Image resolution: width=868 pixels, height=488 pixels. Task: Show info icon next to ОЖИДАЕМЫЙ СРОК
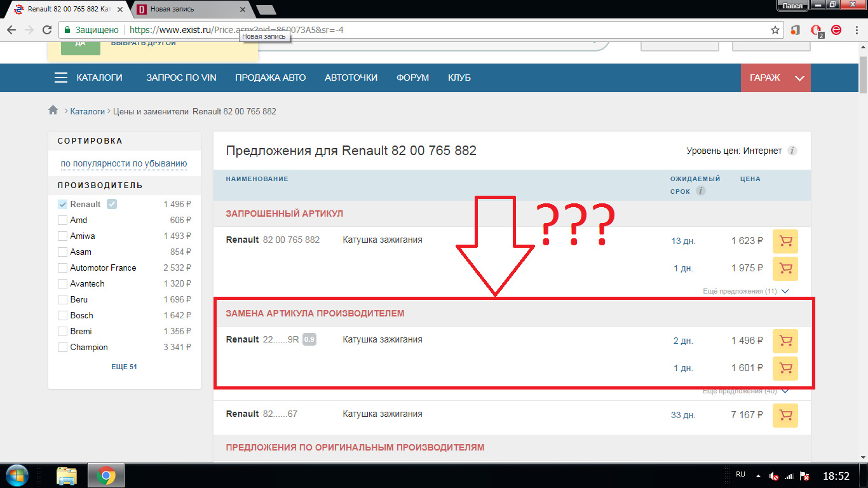700,191
